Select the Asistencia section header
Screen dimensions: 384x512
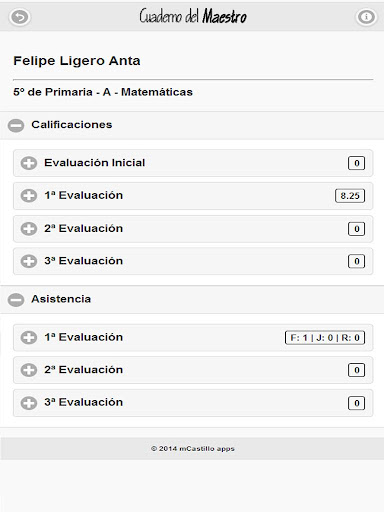pyautogui.click(x=192, y=300)
